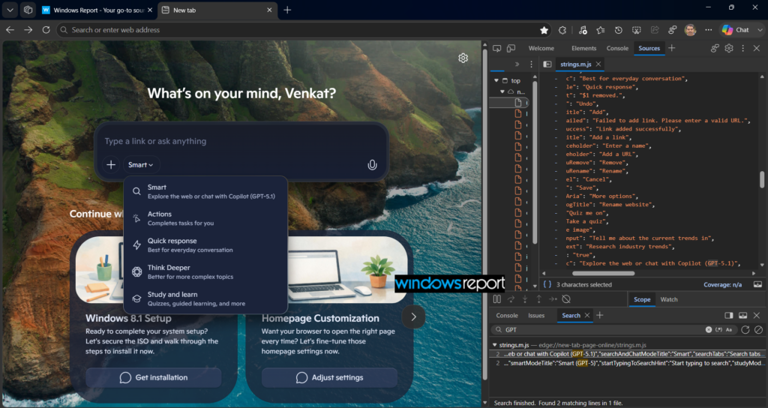Close the DevTools bottom drawer
The width and height of the screenshot is (768, 408).
click(757, 315)
